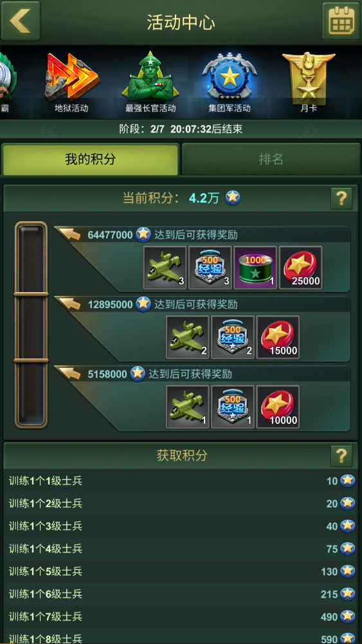Tap 500 经验 badge in 12895000 tier
Image resolution: width=362 pixels, height=644 pixels.
(232, 337)
